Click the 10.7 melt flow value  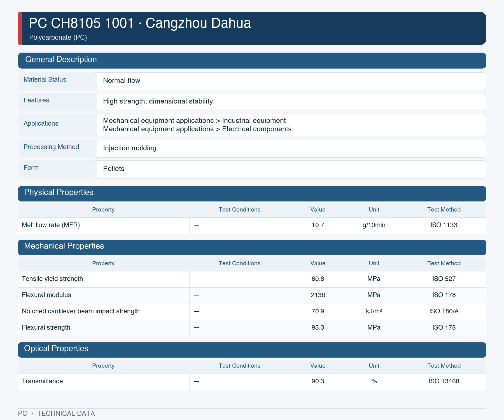[x=318, y=225]
